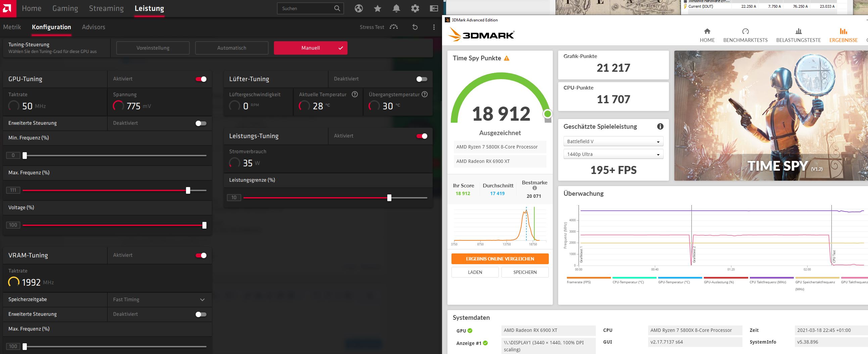Image resolution: width=868 pixels, height=354 pixels.
Task: Disable the GPU-Tuning toggle
Action: click(x=201, y=79)
